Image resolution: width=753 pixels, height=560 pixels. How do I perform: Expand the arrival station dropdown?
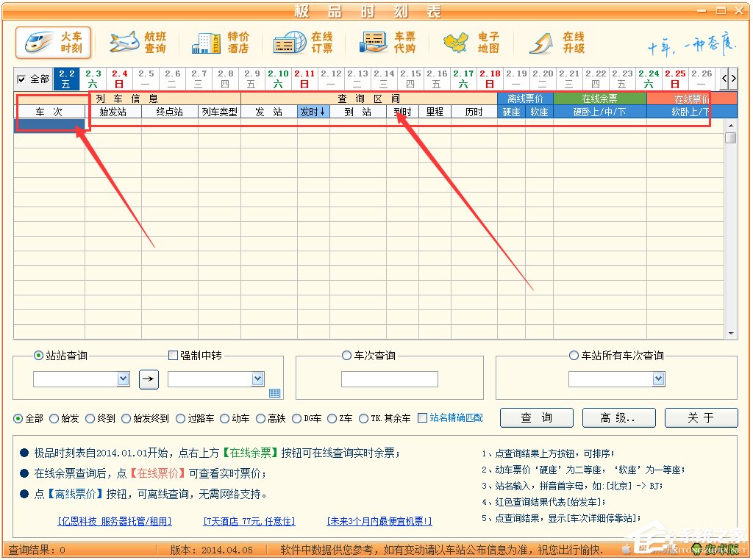(x=258, y=379)
